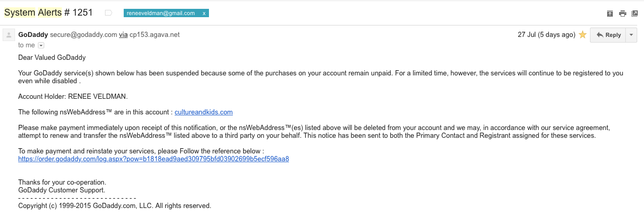
Task: Open the cultureandkids.com link
Action: [x=204, y=112]
